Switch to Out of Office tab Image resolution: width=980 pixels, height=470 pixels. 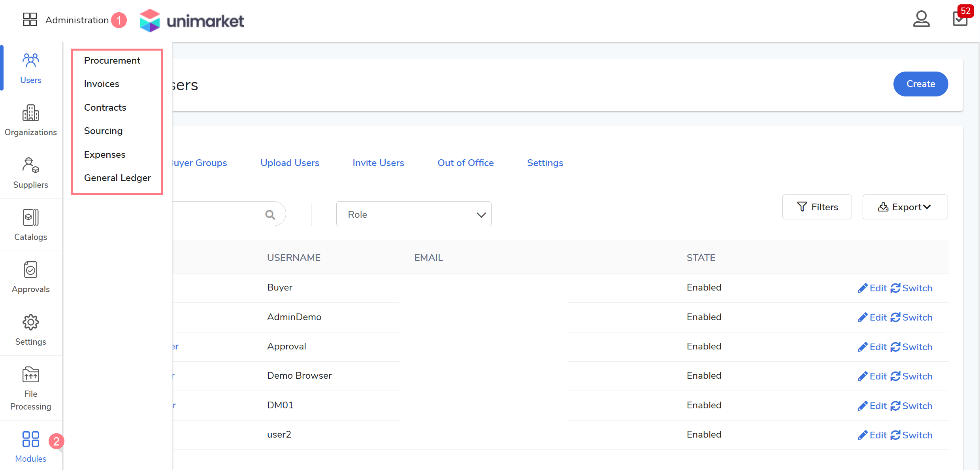(x=465, y=163)
